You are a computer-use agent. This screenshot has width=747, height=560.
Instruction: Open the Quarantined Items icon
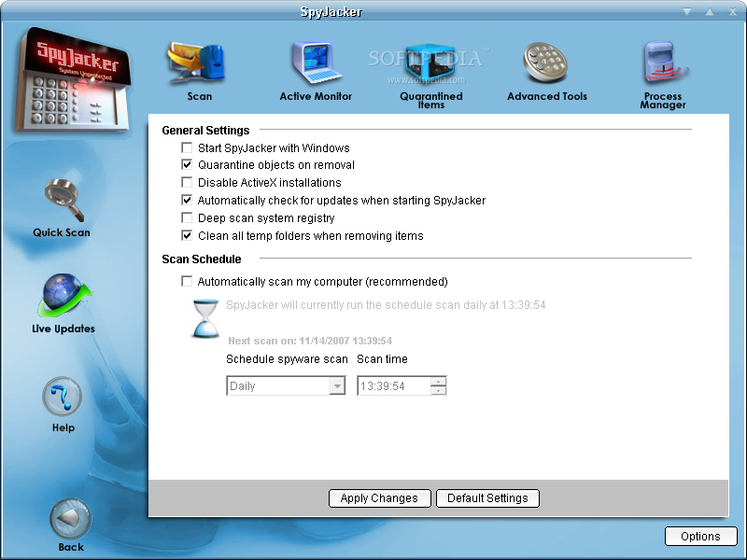click(x=430, y=63)
